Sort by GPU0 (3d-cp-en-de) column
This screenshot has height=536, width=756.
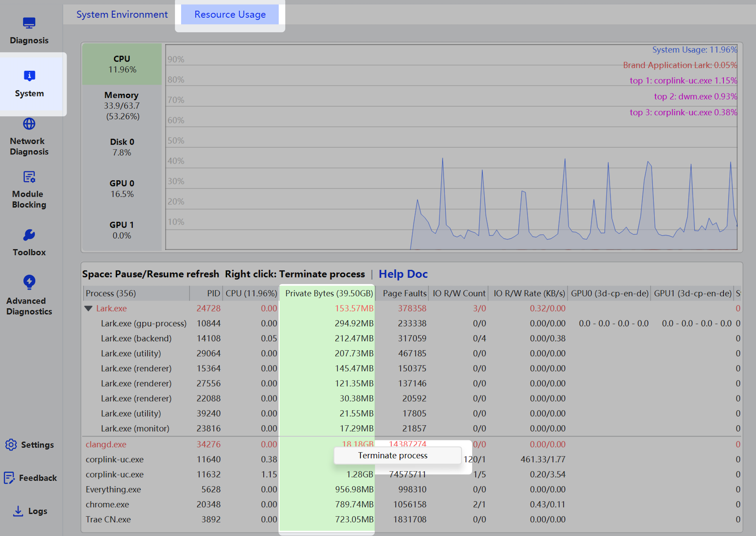(609, 293)
